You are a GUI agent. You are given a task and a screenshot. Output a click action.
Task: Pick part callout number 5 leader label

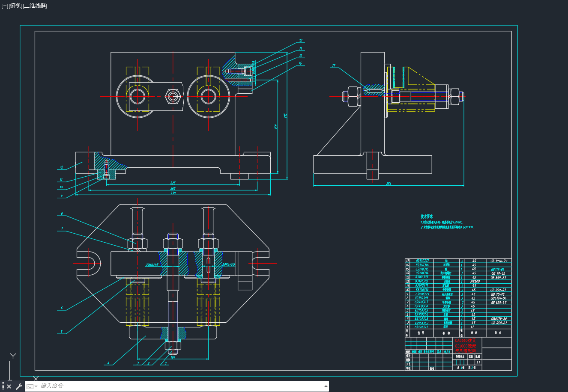tap(62, 331)
